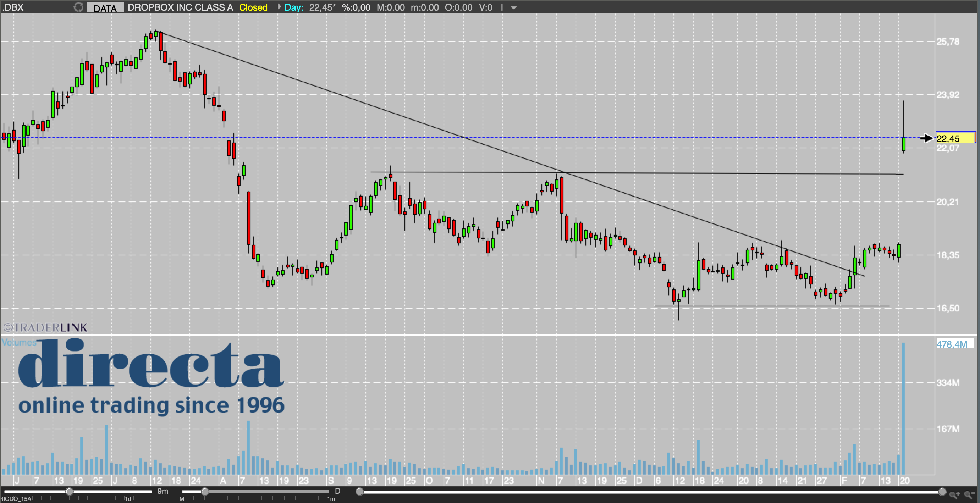Click the refresh icon next to DATA
The image size is (980, 503).
tap(78, 7)
